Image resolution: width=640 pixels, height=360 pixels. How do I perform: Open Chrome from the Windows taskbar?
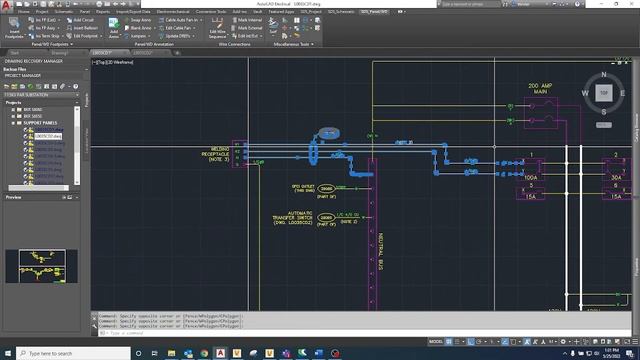point(204,353)
